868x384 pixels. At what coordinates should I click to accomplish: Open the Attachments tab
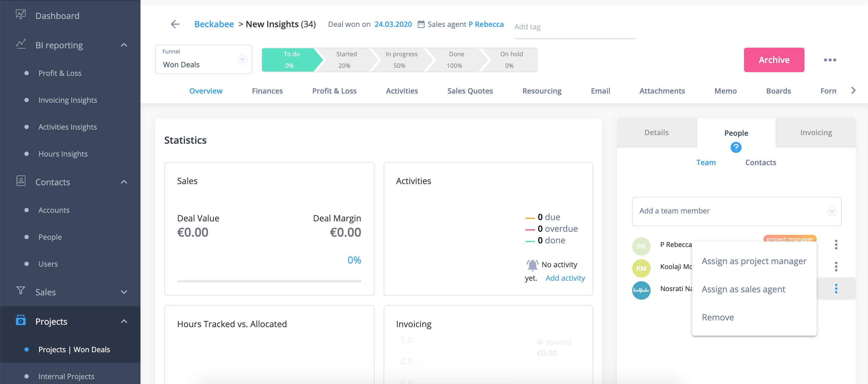pos(662,91)
